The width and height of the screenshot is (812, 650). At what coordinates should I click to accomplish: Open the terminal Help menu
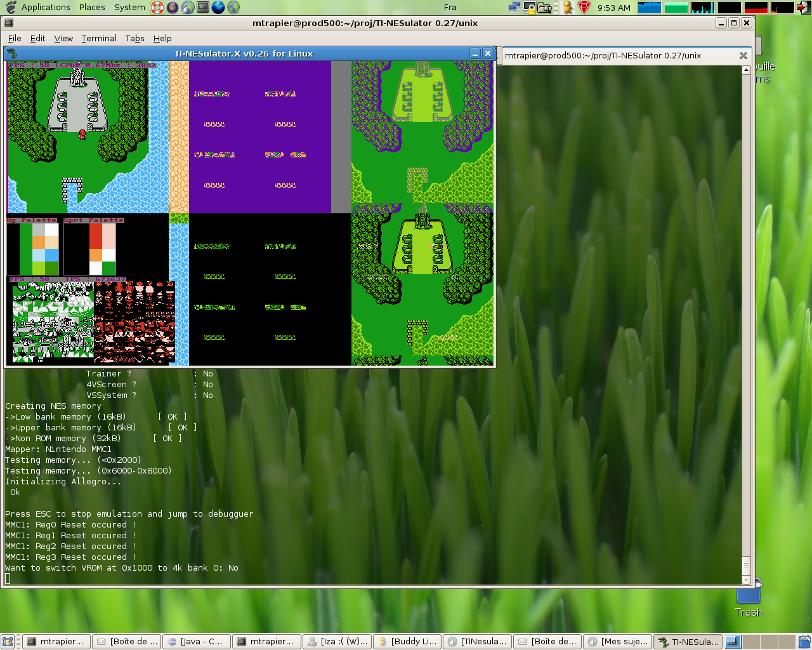coord(162,38)
